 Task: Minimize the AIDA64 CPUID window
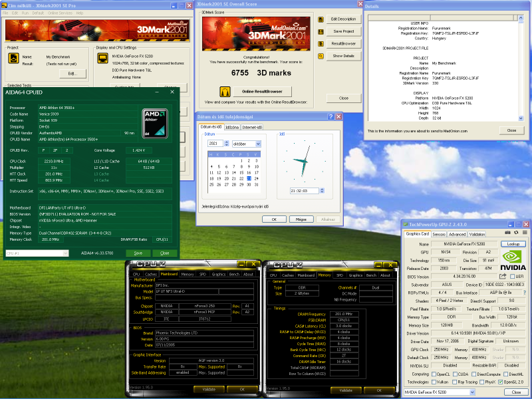click(157, 92)
